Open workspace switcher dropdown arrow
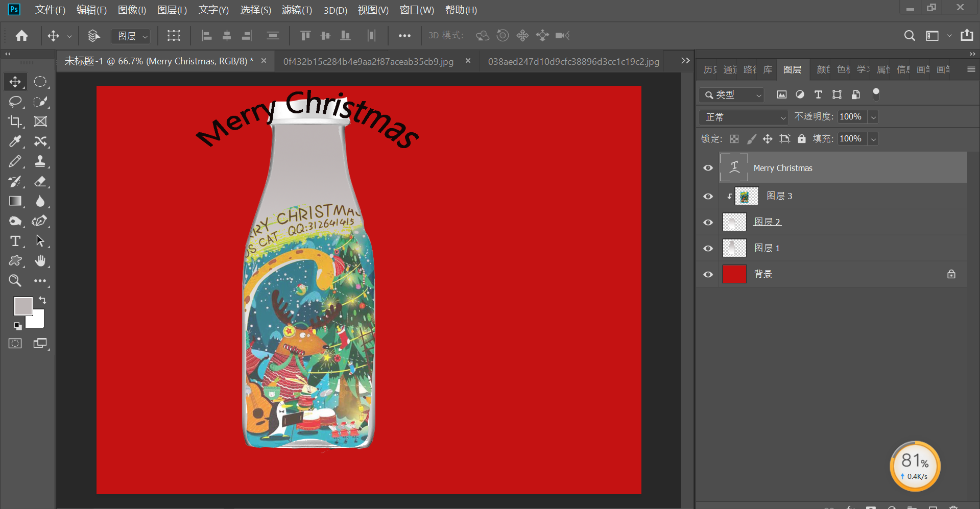 click(x=949, y=36)
